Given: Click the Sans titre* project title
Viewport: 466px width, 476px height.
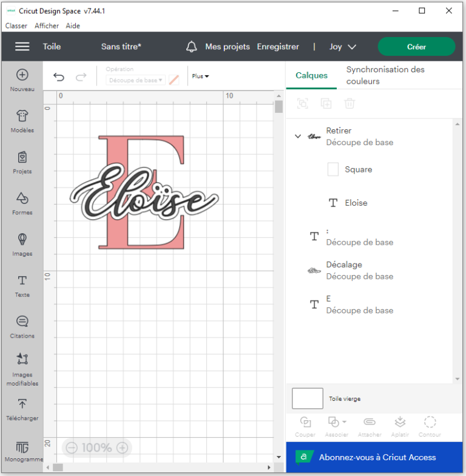Looking at the screenshot, I should (121, 47).
